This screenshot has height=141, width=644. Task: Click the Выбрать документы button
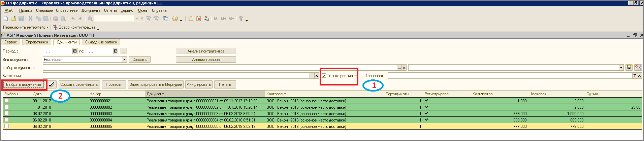tap(24, 84)
